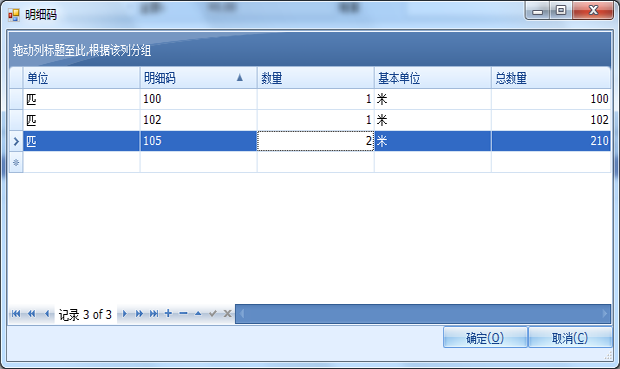The height and width of the screenshot is (369, 620).
Task: Cancel edit with X navigator icon
Action: [227, 314]
